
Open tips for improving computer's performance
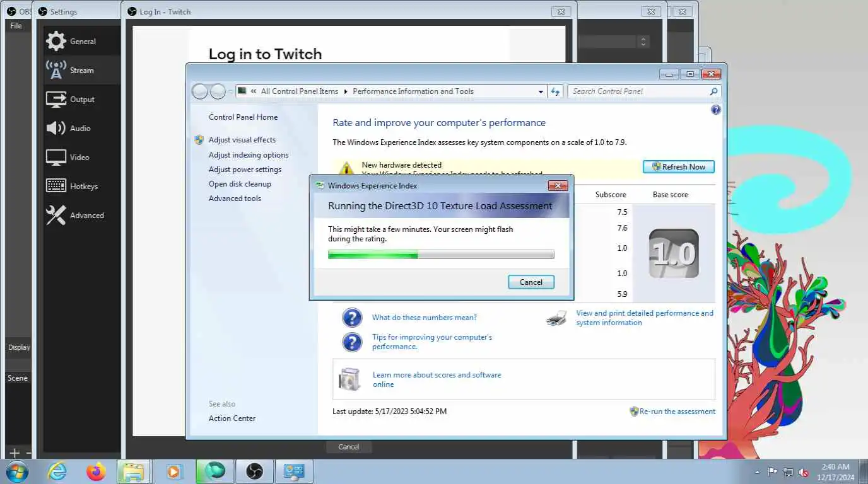pyautogui.click(x=432, y=342)
